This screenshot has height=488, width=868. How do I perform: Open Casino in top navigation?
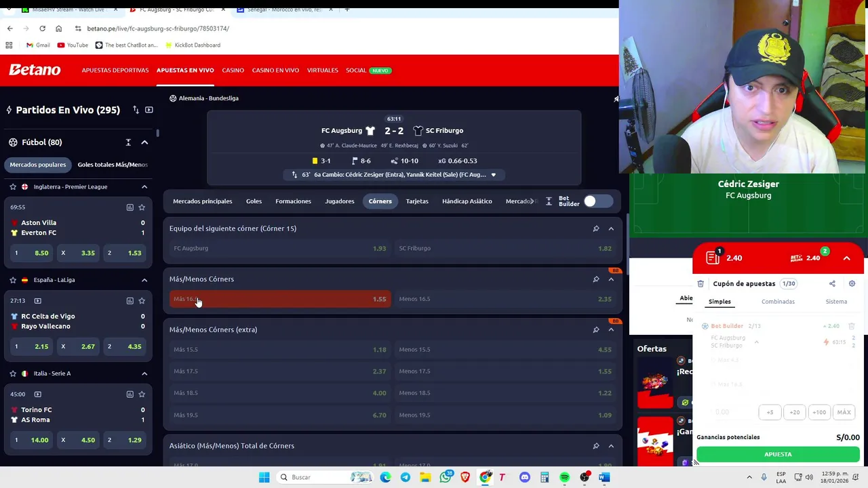(x=233, y=70)
